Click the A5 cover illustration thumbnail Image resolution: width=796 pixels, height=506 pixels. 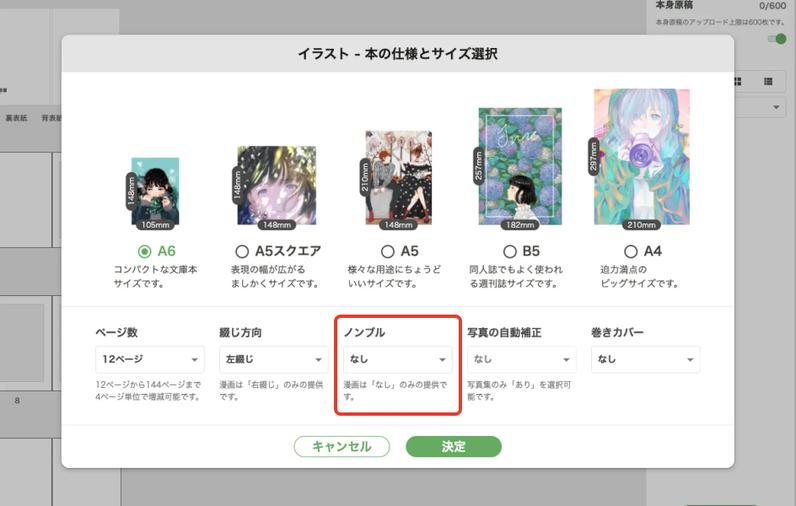click(399, 178)
